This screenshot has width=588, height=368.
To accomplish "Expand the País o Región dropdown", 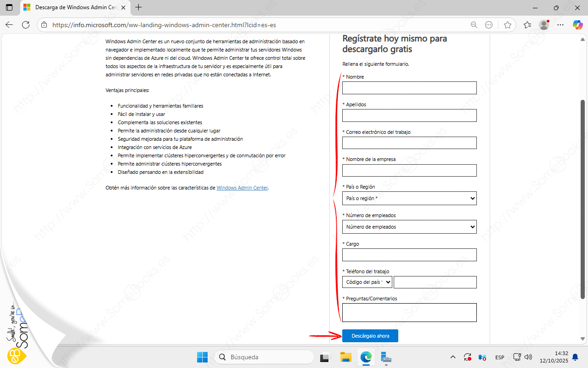I will pos(409,198).
